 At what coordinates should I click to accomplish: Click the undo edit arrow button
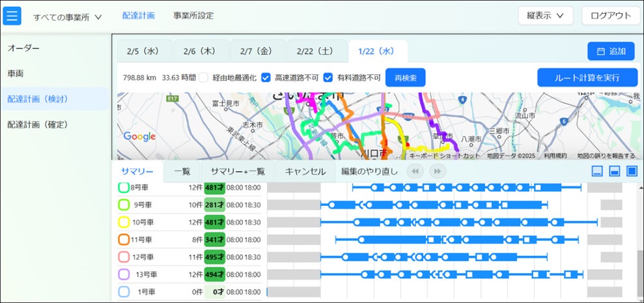[x=414, y=171]
